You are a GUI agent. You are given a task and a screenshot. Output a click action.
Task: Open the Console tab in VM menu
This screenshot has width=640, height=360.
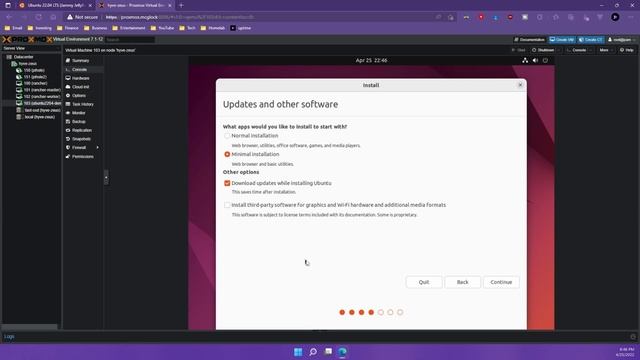(x=79, y=69)
